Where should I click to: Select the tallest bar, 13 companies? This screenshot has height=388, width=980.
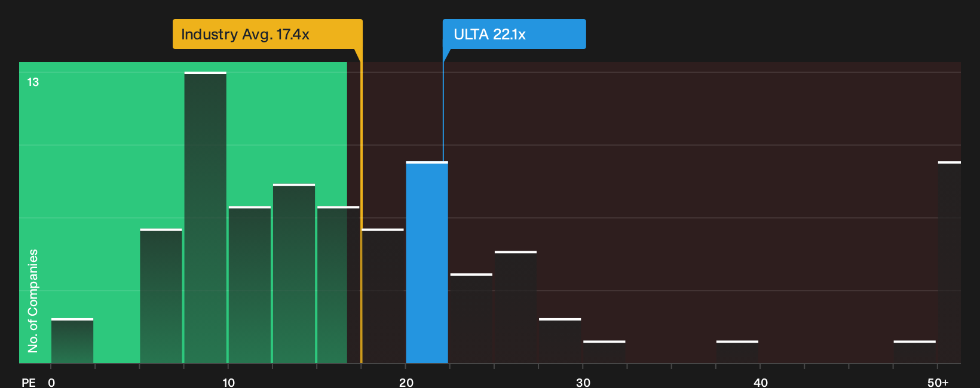206,218
